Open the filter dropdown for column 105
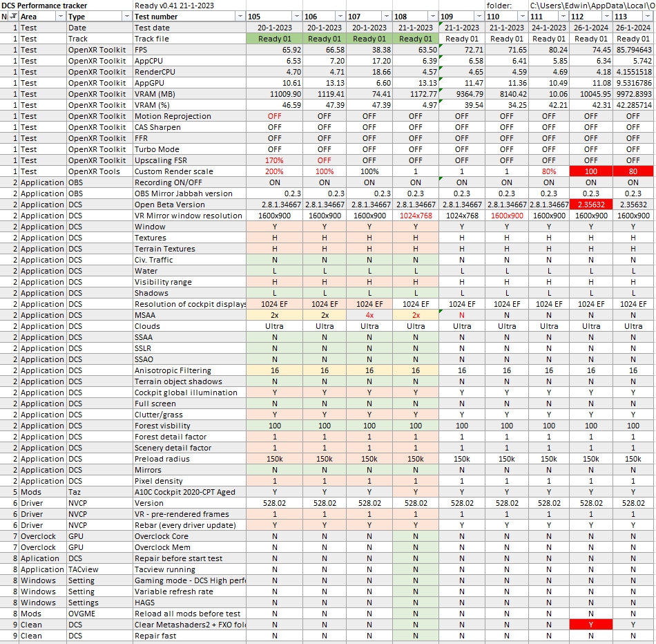Image resolution: width=656 pixels, height=644 pixels. 297,17
